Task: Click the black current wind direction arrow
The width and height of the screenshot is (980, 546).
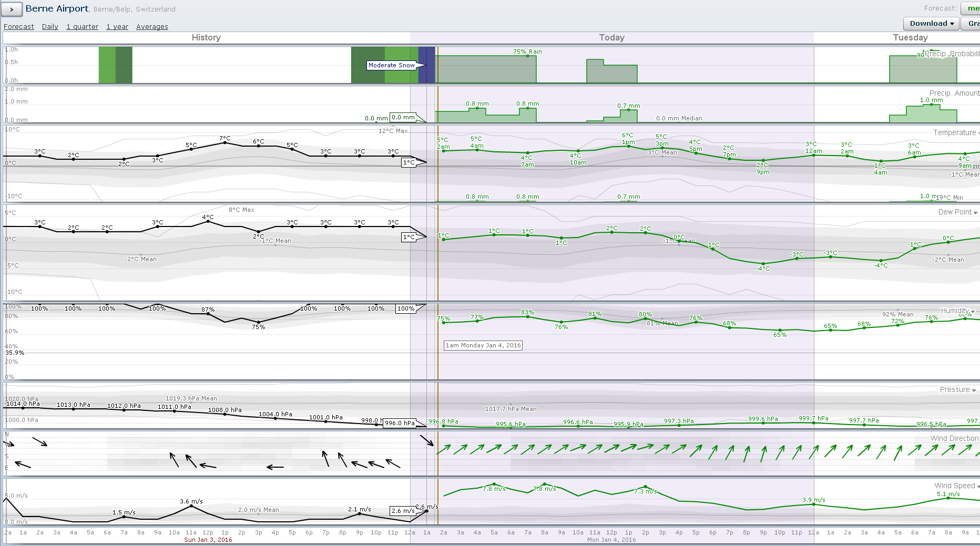Action: coord(426,440)
